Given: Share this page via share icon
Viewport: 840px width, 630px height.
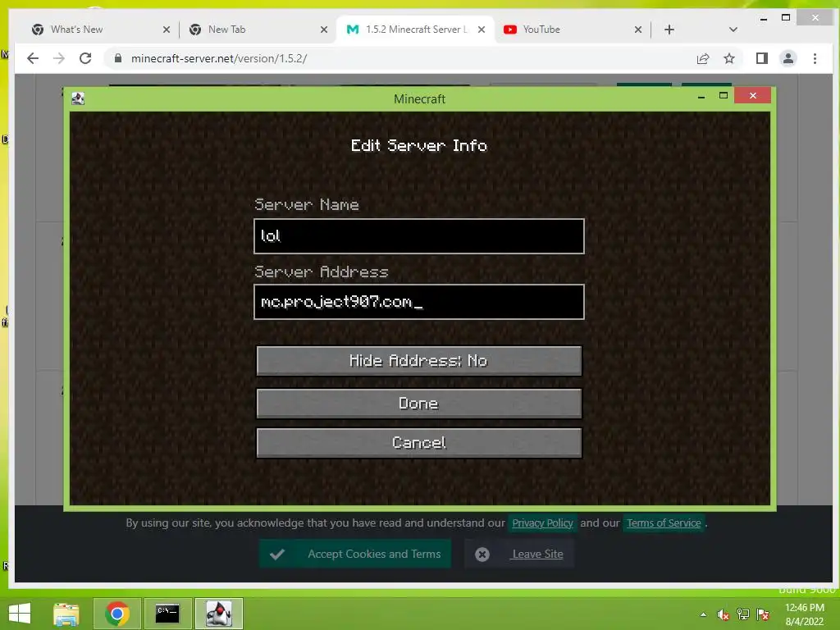Looking at the screenshot, I should [703, 58].
